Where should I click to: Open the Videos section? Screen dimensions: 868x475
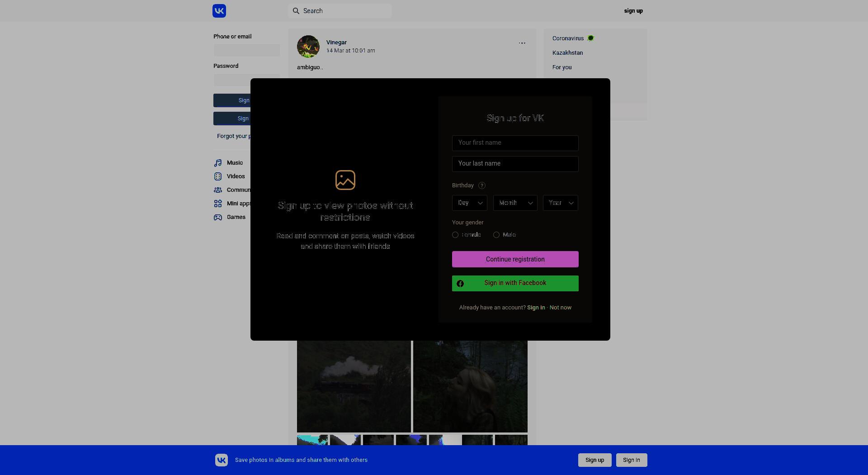[236, 176]
